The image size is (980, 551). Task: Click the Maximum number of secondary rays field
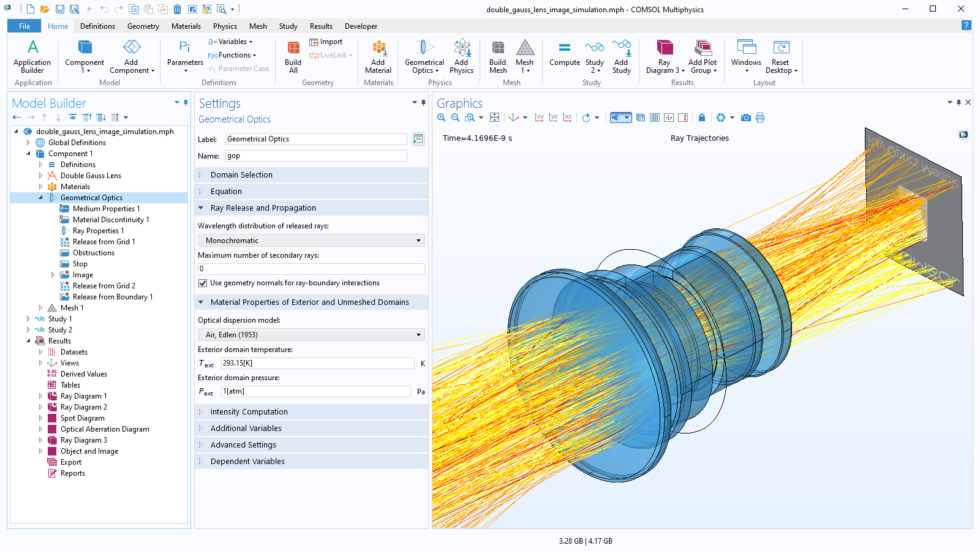tap(311, 269)
